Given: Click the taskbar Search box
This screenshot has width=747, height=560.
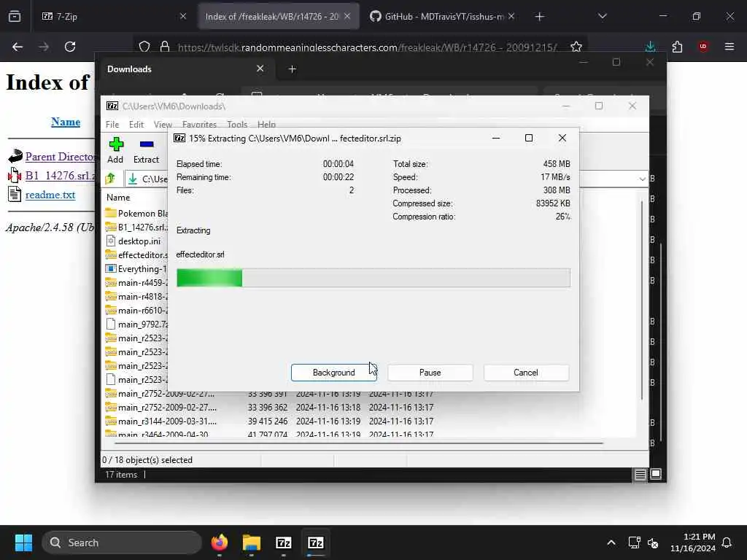Looking at the screenshot, I should pyautogui.click(x=122, y=542).
